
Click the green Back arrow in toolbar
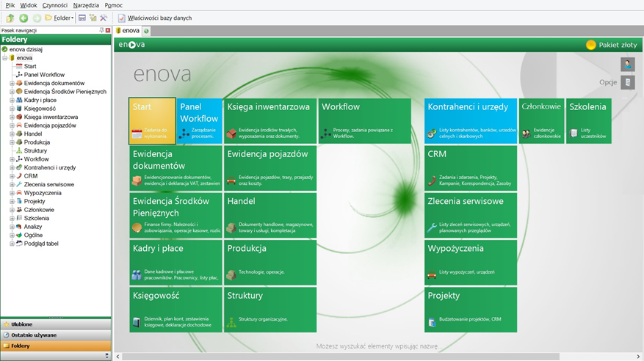(23, 18)
